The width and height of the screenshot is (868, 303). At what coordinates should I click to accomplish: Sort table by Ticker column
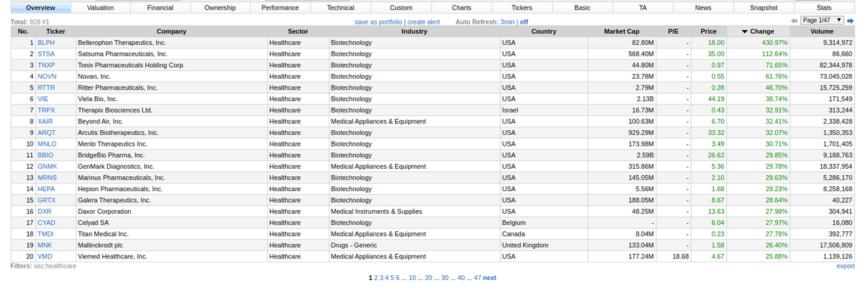pos(56,31)
